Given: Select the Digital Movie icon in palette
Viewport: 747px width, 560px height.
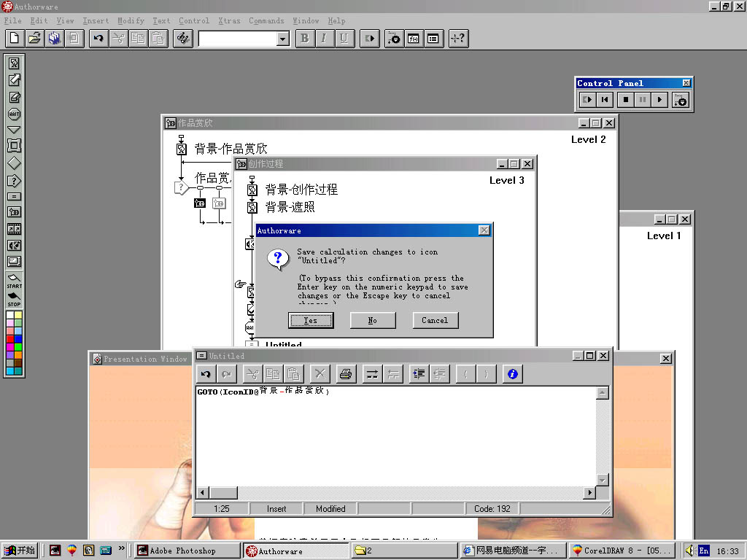Looking at the screenshot, I should coord(15,229).
